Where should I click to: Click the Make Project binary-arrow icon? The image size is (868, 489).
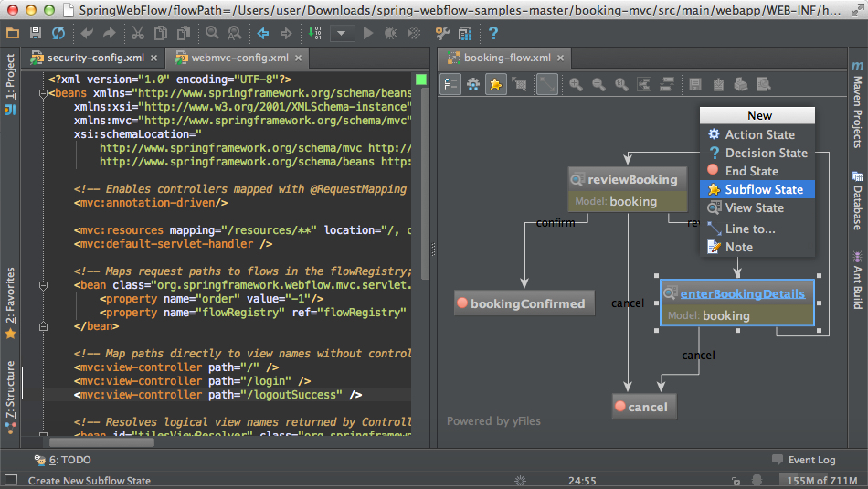coord(314,33)
